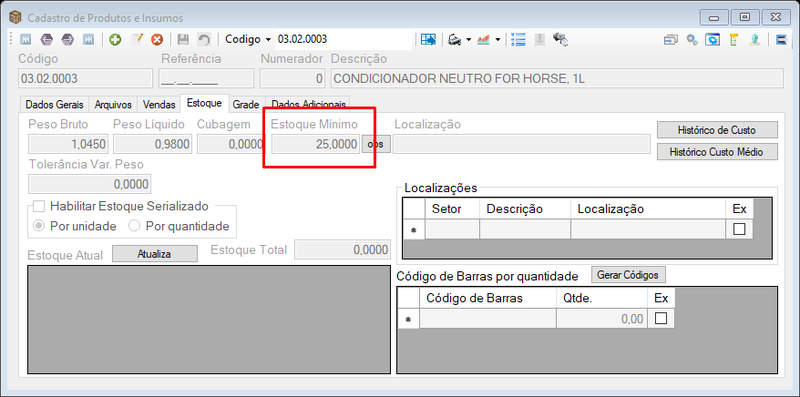Open dropdown arrow beside printer icon
The width and height of the screenshot is (800, 397).
(468, 39)
